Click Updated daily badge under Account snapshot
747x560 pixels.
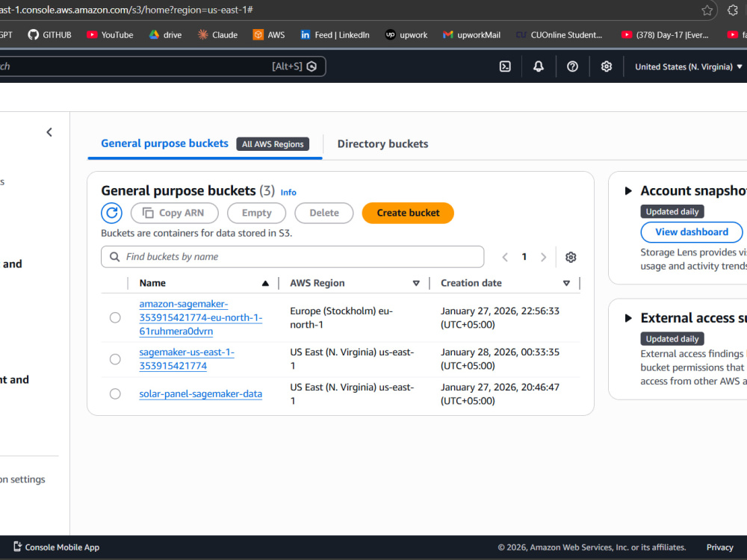pos(672,211)
